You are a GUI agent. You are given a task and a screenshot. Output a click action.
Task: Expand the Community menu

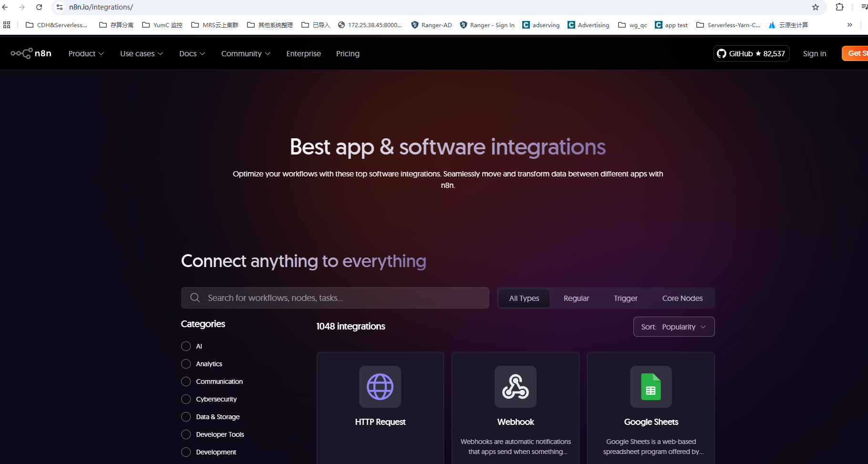(246, 53)
